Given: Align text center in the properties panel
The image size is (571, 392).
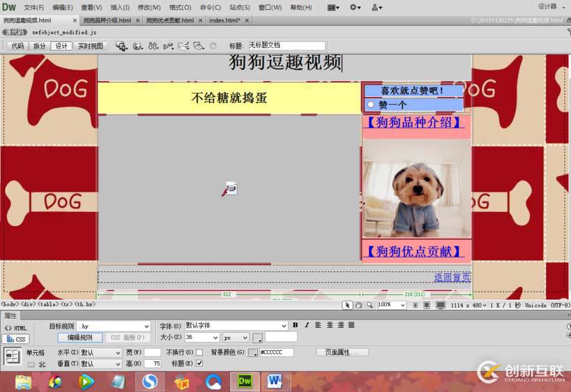Looking at the screenshot, I should [x=330, y=325].
